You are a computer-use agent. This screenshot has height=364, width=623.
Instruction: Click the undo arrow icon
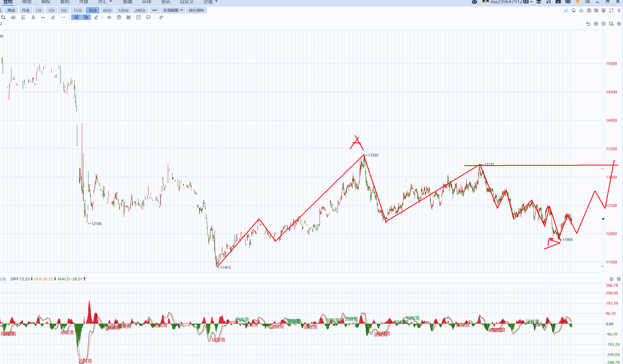[588, 24]
